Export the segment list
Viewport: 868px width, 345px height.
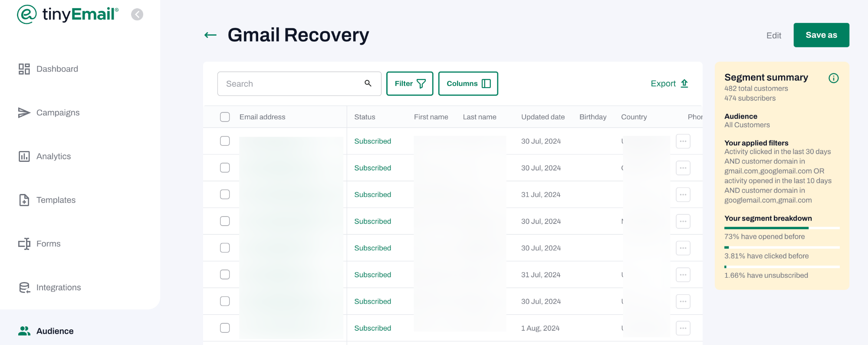[x=670, y=84]
